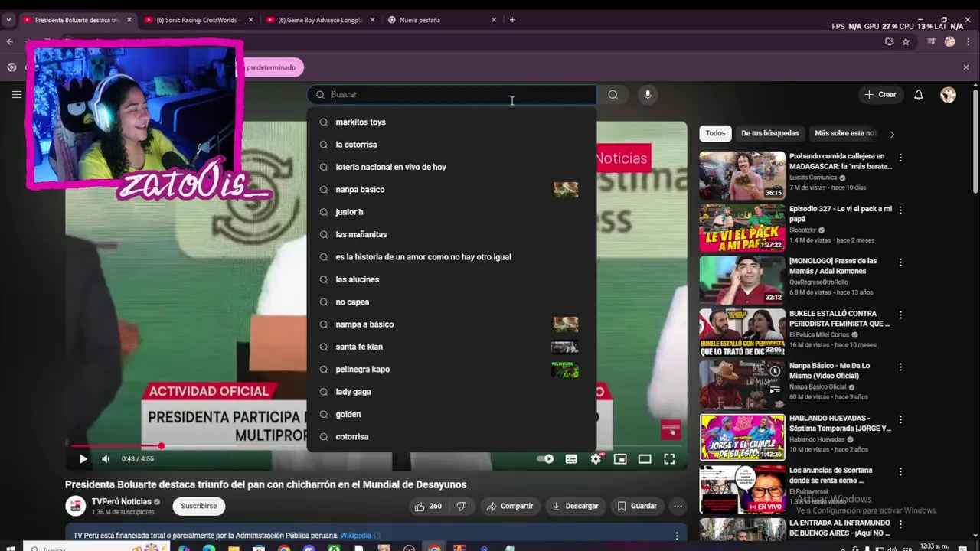Click the search magnifier button
Viewport: 980px width, 551px height.
pyautogui.click(x=612, y=94)
